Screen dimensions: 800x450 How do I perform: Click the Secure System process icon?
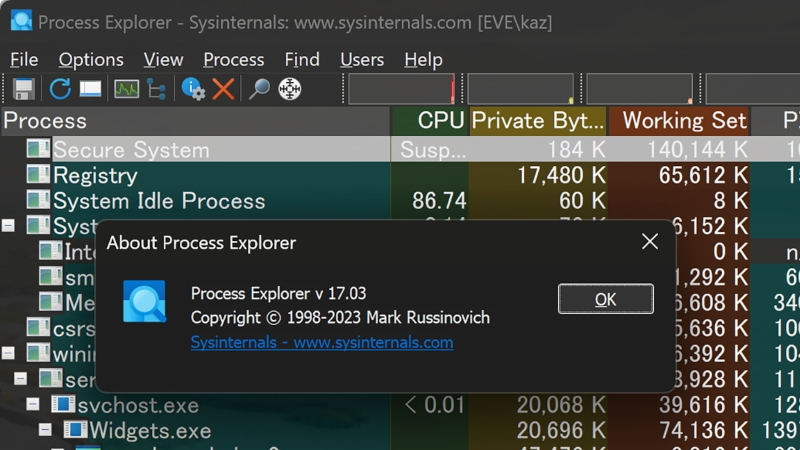click(x=38, y=148)
